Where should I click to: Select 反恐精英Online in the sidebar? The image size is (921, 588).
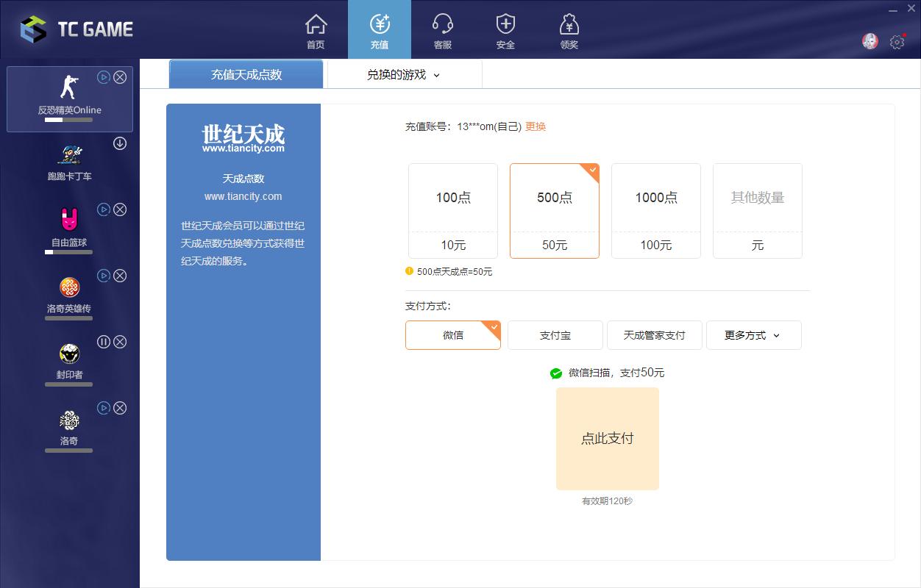pyautogui.click(x=69, y=99)
